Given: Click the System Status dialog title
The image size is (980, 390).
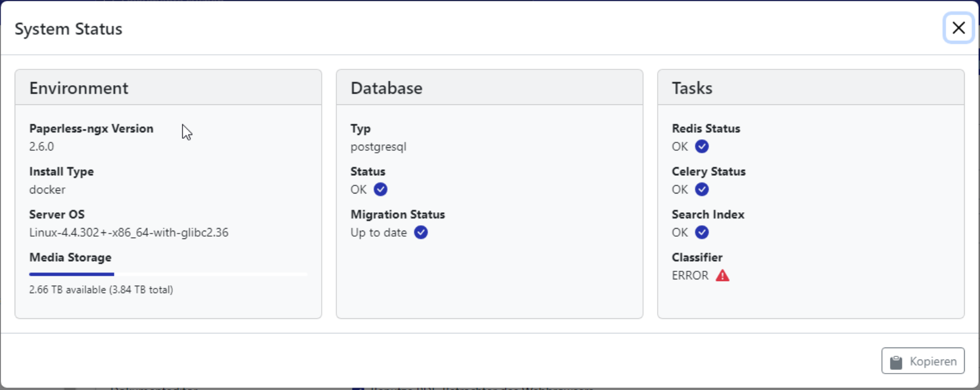Looking at the screenshot, I should click(68, 29).
